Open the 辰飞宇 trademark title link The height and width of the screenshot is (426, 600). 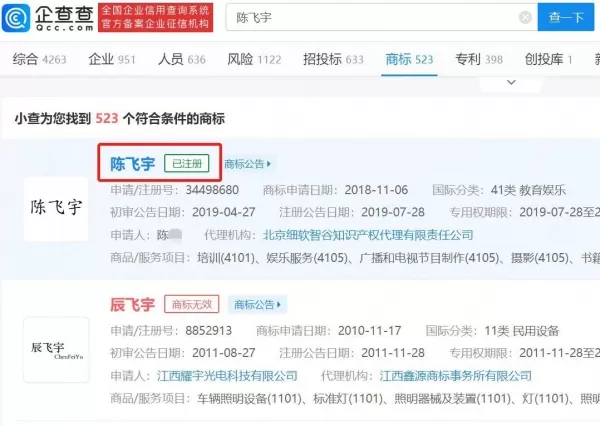click(132, 305)
